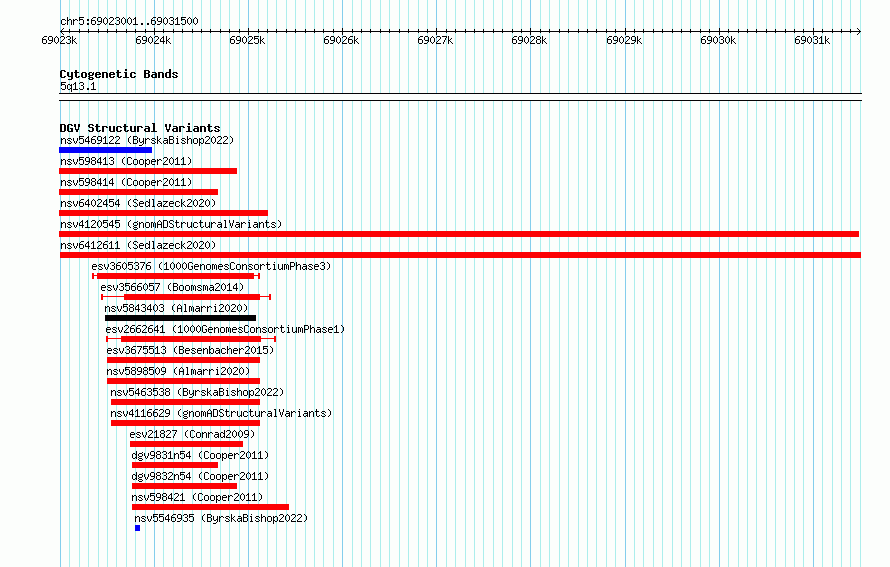Open nsv5463538 (ByrskaBishop2022) label

click(x=197, y=392)
